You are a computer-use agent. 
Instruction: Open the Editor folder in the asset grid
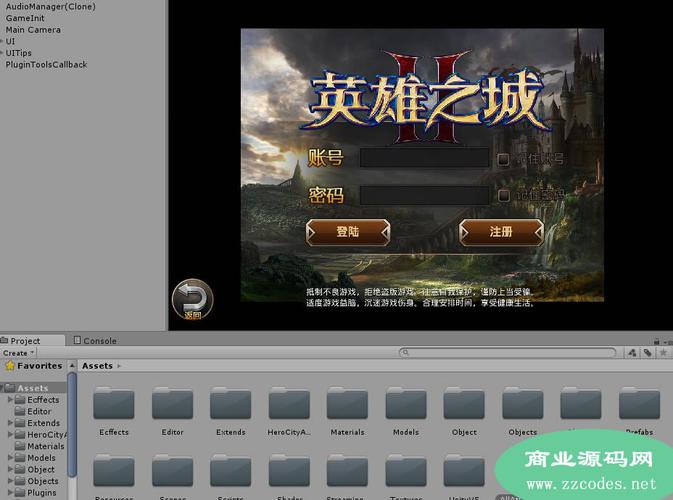172,403
